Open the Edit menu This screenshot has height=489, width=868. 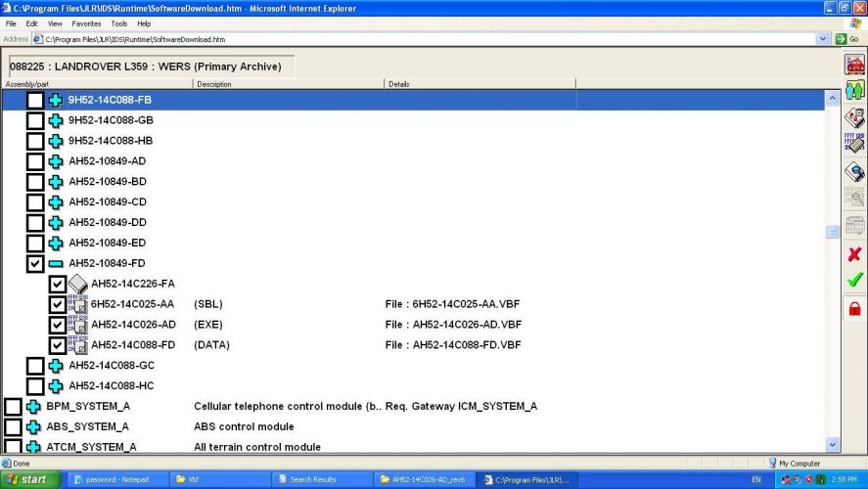coord(31,23)
